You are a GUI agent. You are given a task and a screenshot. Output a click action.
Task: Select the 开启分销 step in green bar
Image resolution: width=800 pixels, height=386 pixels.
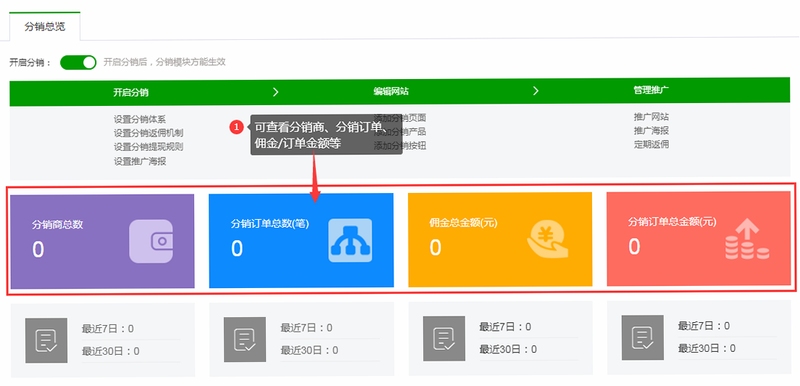[131, 92]
